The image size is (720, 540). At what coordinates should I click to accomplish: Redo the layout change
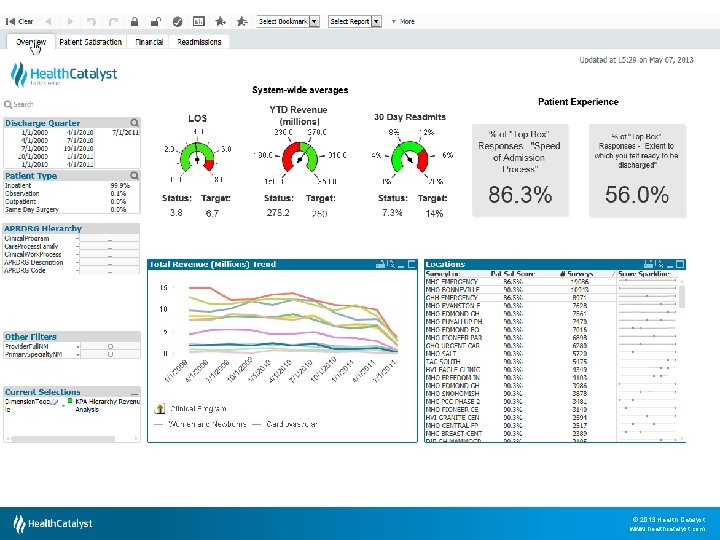coord(113,22)
